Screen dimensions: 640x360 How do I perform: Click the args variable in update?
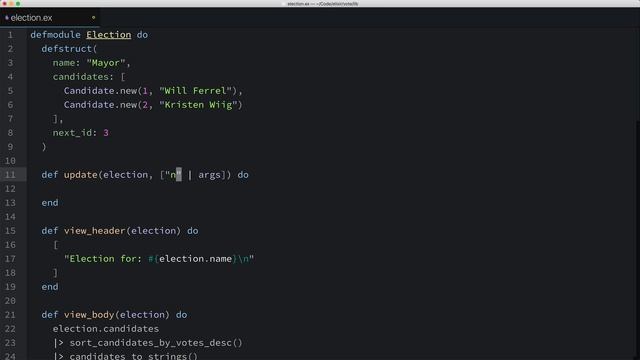(209, 175)
